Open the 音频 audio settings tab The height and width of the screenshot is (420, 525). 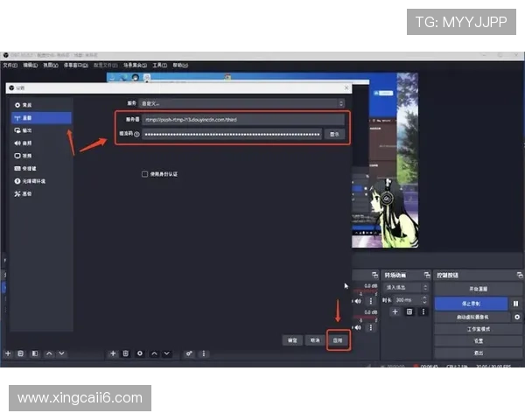coord(27,143)
